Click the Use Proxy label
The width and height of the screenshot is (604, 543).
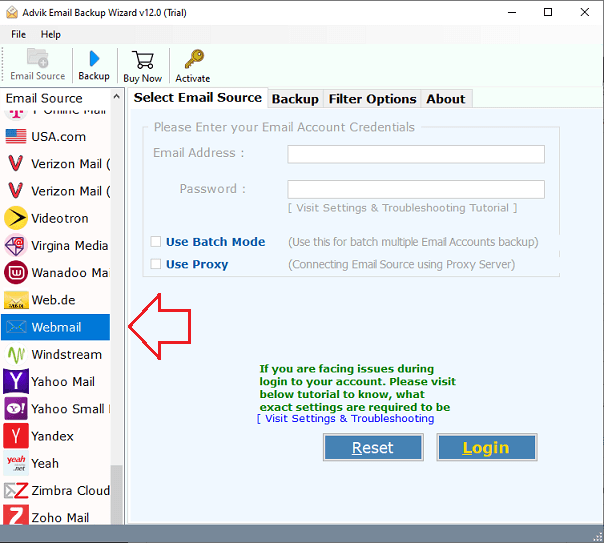click(197, 264)
